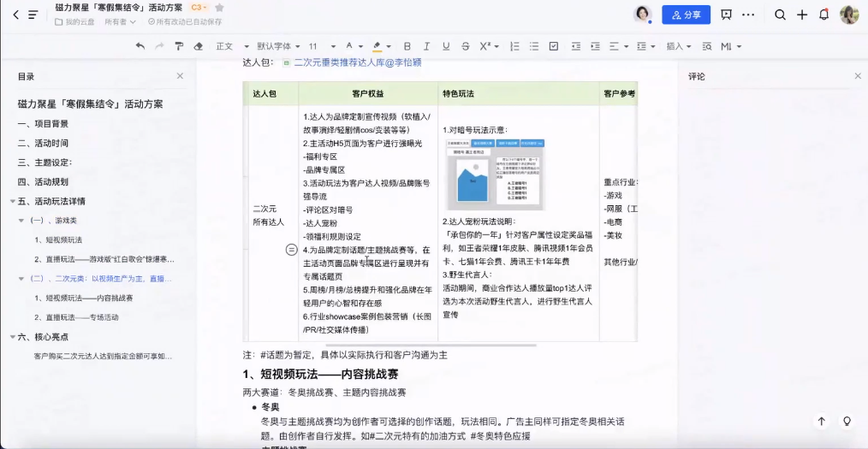Redo the last edit
This screenshot has width=868, height=449.
159,46
